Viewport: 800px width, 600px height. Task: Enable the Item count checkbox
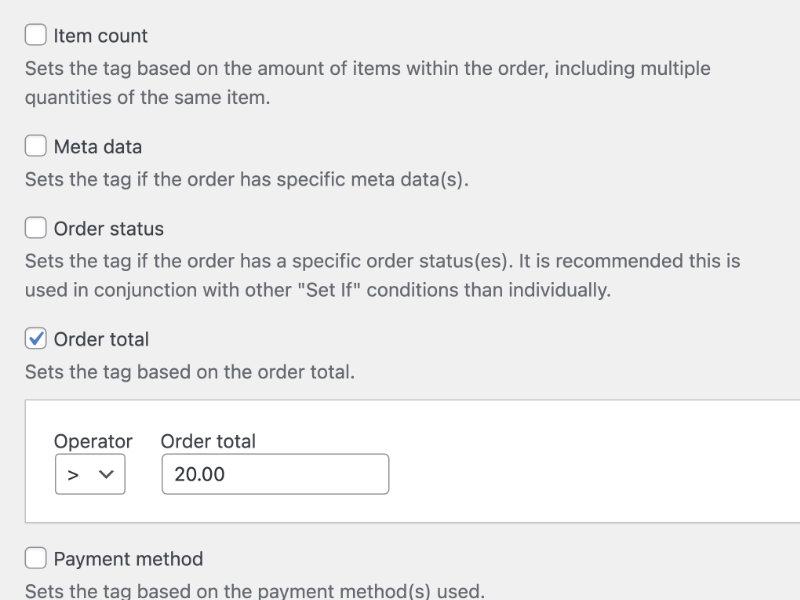pyautogui.click(x=36, y=35)
